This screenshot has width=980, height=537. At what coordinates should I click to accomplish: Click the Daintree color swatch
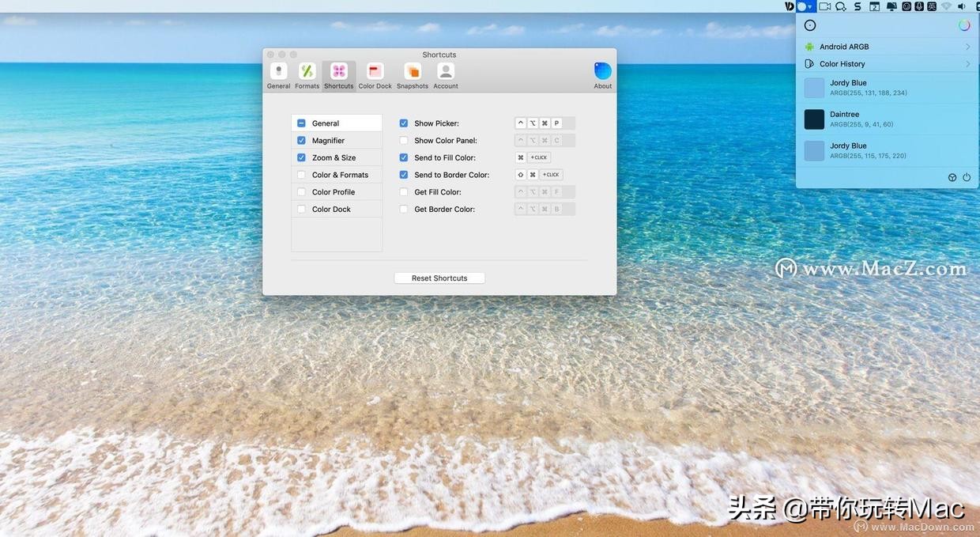[x=814, y=119]
